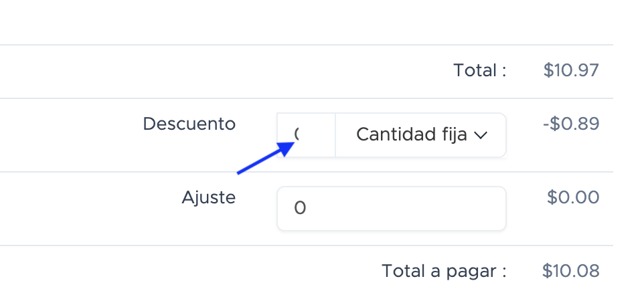Click the Total label
The height and width of the screenshot is (301, 644).
[x=479, y=70]
